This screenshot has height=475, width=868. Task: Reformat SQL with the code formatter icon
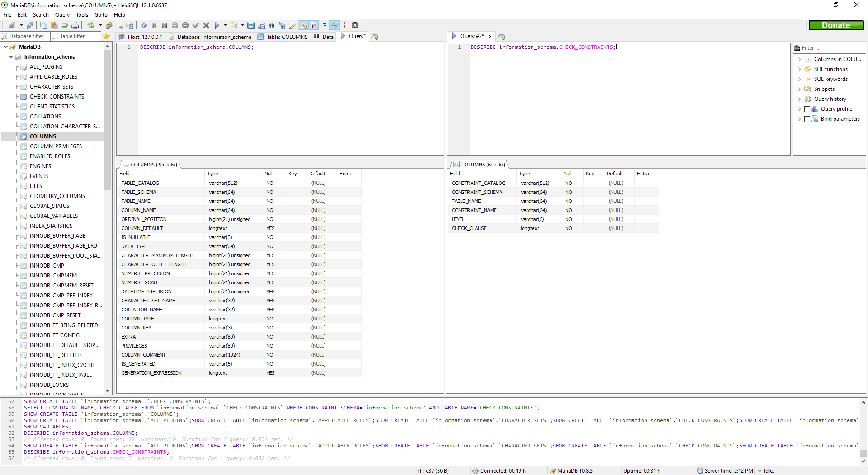[292, 25]
